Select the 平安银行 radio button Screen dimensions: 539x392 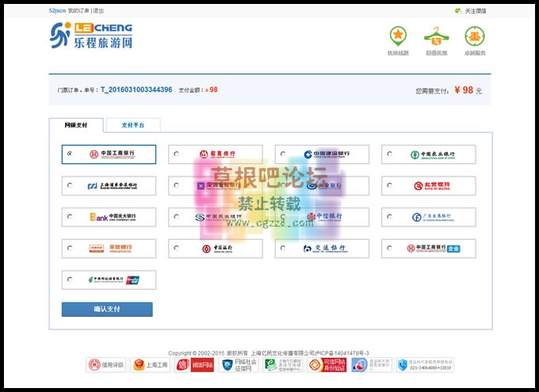point(70,248)
